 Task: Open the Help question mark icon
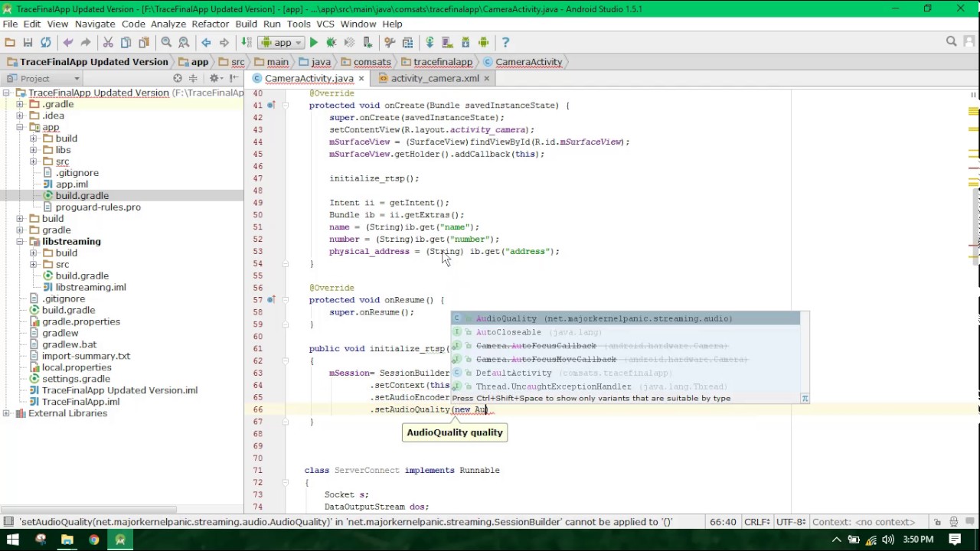tap(505, 43)
